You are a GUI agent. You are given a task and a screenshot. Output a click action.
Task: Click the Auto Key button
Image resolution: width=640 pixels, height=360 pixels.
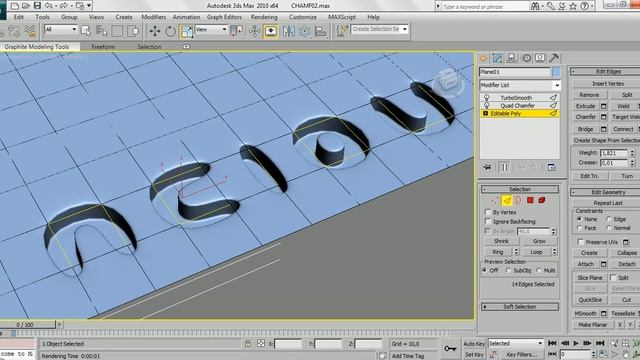coord(474,344)
